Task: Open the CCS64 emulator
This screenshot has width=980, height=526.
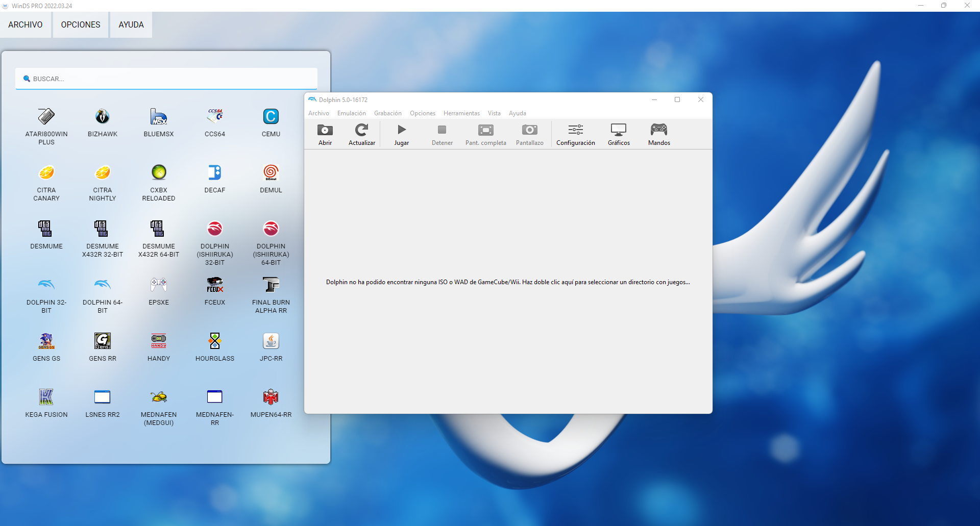Action: pyautogui.click(x=215, y=123)
